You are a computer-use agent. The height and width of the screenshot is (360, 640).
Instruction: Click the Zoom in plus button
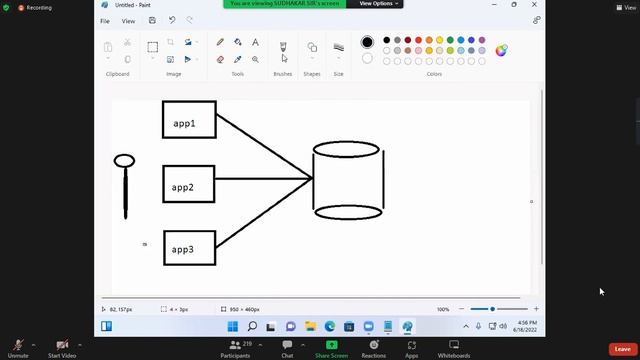pyautogui.click(x=536, y=309)
